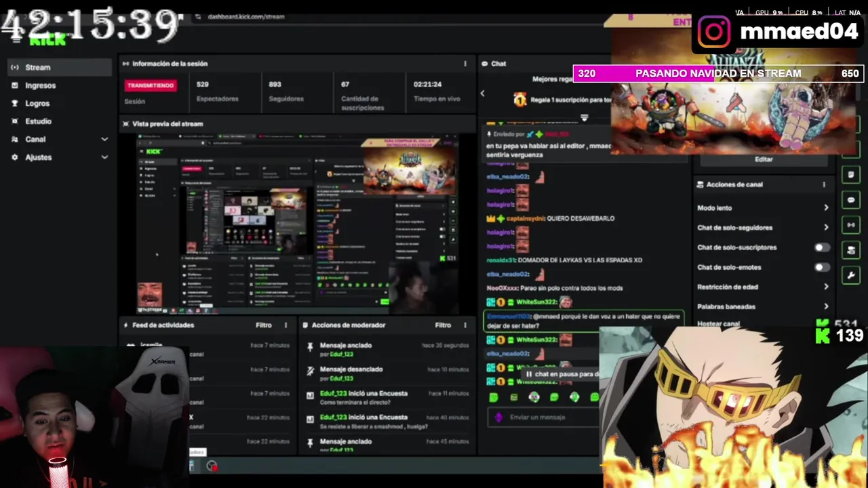868x488 pixels.
Task: Click the purple icon in the chat input
Action: coord(498,418)
